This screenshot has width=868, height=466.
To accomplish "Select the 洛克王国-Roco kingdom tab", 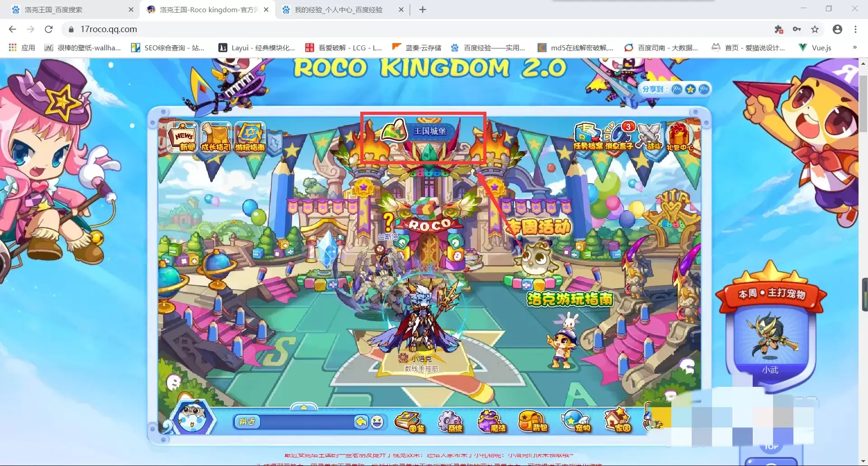I will pos(208,10).
